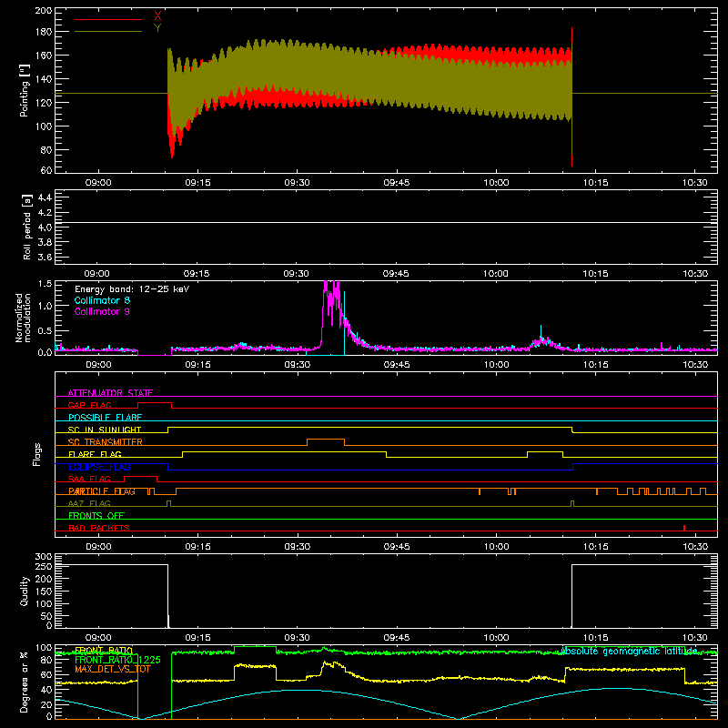The width and height of the screenshot is (728, 728).
Task: Select the 'Collimator 8' legend label
Action: point(102,300)
